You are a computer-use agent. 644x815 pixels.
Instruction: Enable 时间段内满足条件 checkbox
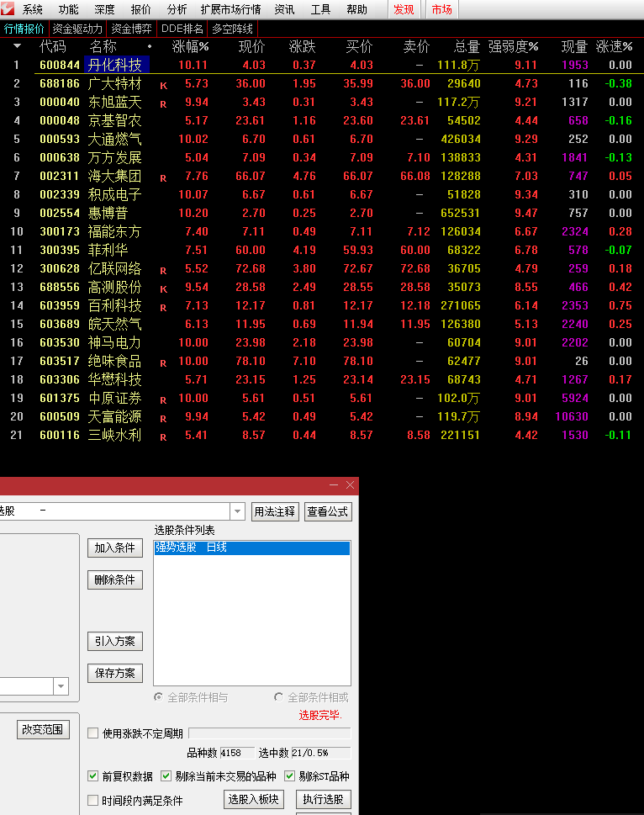tap(93, 801)
